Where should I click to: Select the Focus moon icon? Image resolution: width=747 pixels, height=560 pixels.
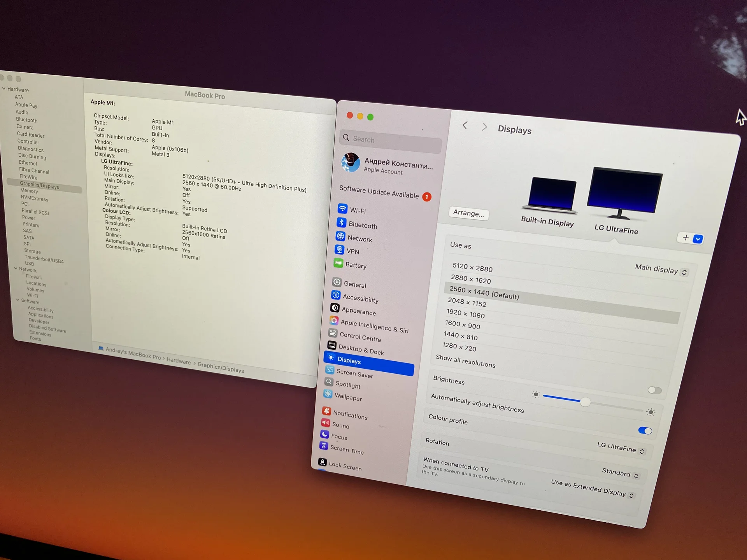pos(324,434)
